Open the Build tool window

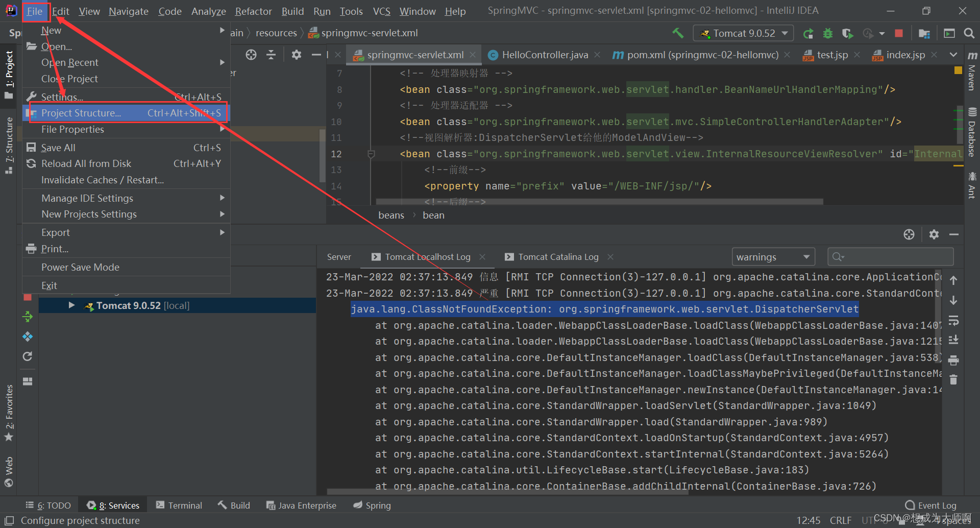pos(234,506)
